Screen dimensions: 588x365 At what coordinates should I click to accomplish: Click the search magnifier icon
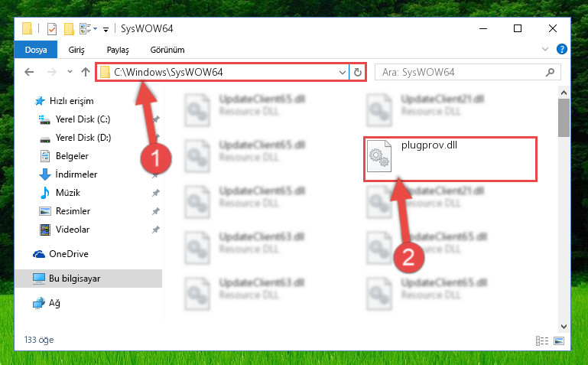[550, 72]
